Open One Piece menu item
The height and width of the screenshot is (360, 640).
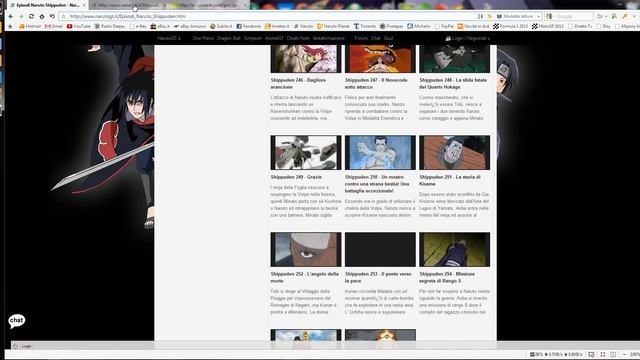pyautogui.click(x=203, y=38)
